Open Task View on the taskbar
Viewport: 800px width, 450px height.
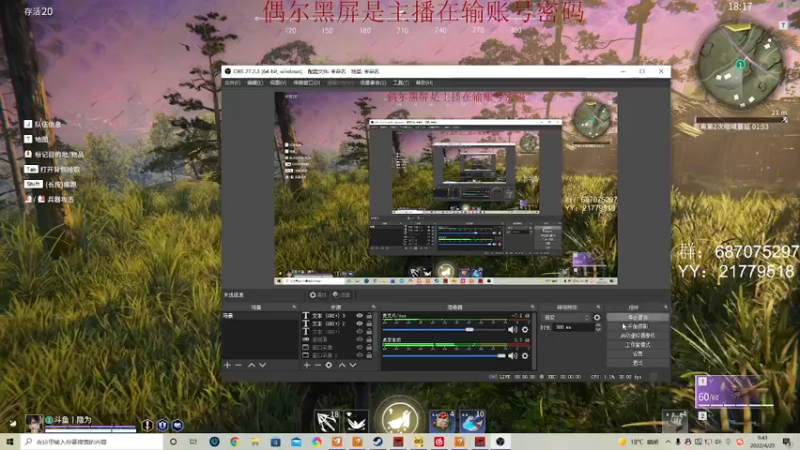(193, 441)
